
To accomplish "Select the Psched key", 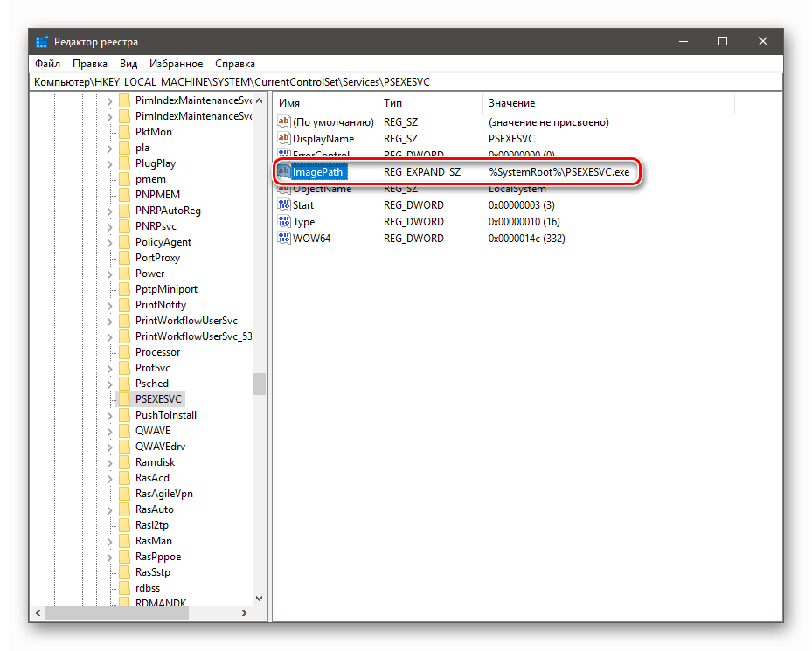I will click(152, 384).
